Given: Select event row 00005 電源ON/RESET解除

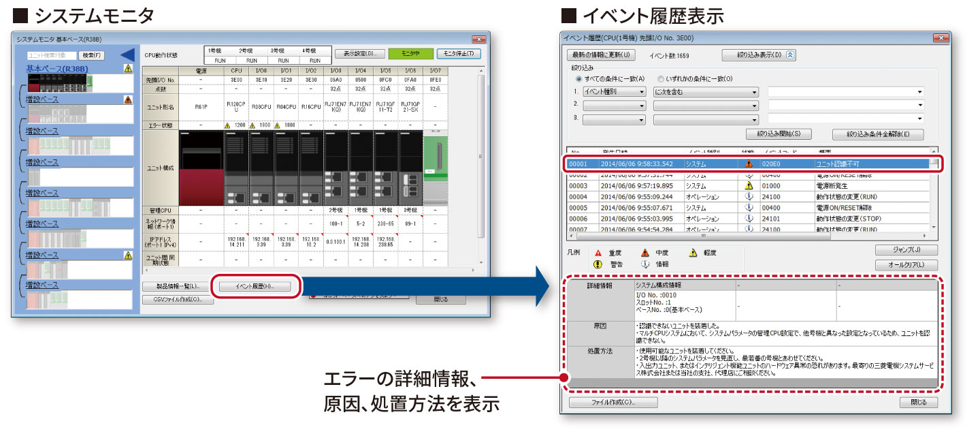Looking at the screenshot, I should [x=749, y=208].
